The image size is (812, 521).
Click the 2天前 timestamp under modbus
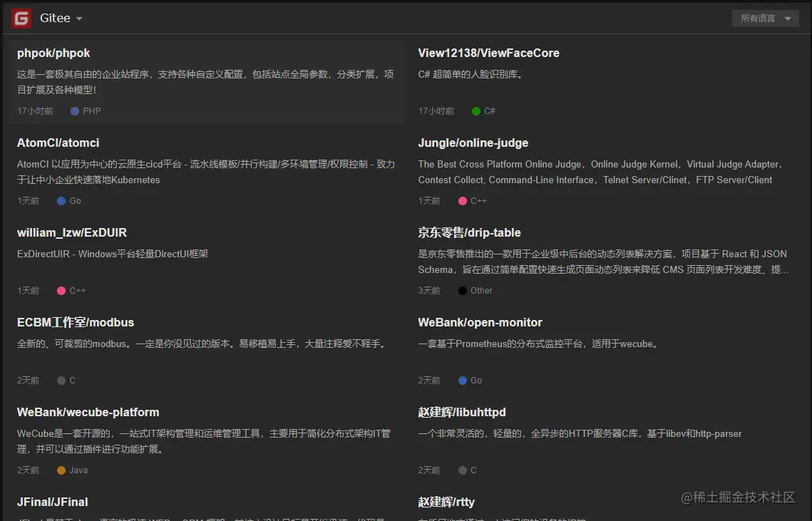point(28,381)
